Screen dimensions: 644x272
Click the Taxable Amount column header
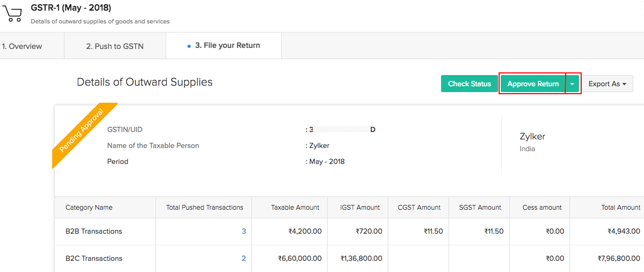[295, 208]
